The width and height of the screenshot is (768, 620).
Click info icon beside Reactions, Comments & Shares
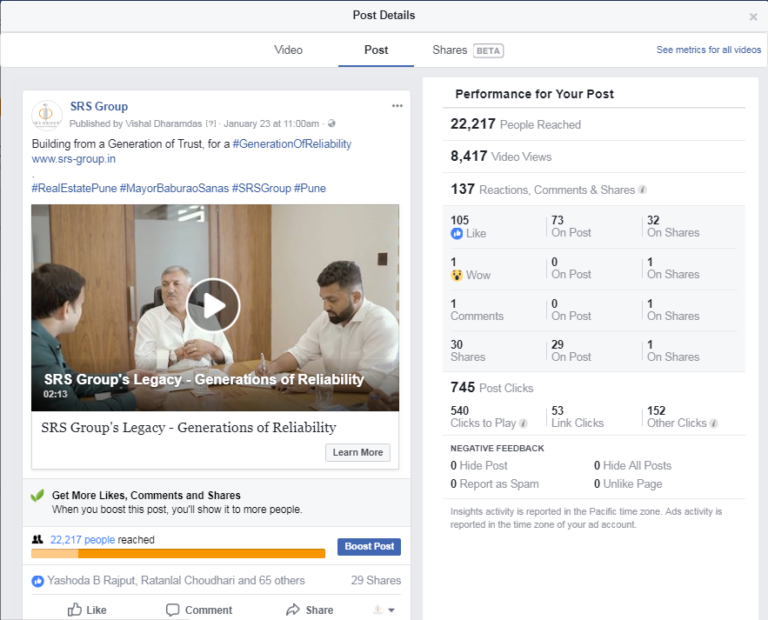pyautogui.click(x=642, y=190)
